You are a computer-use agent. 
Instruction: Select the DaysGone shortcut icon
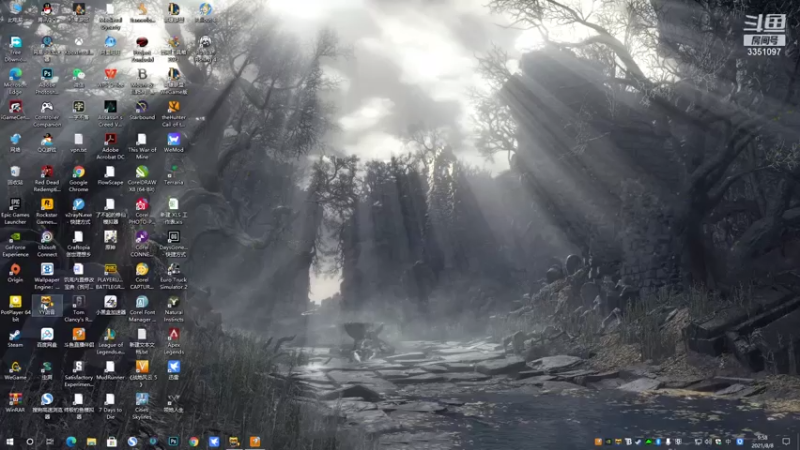(173, 244)
